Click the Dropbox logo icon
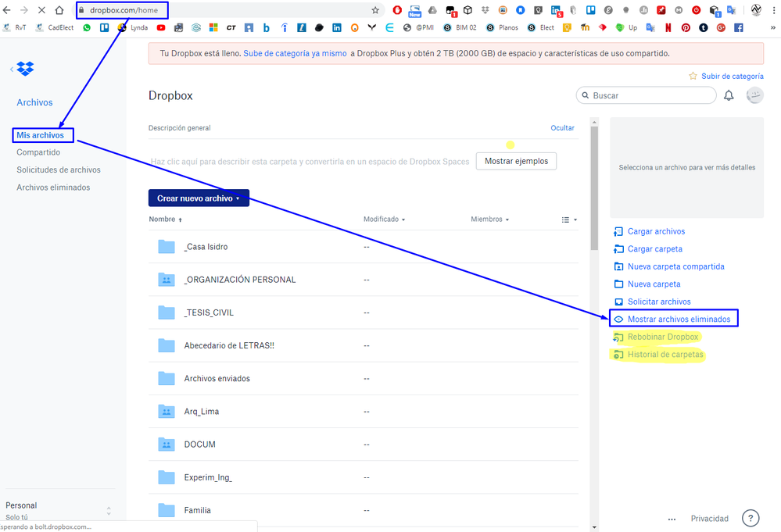 (26, 69)
